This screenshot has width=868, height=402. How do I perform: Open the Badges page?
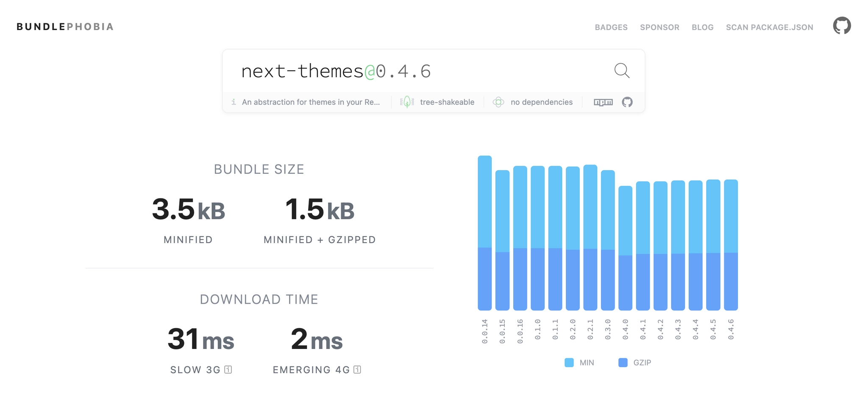[x=611, y=27]
